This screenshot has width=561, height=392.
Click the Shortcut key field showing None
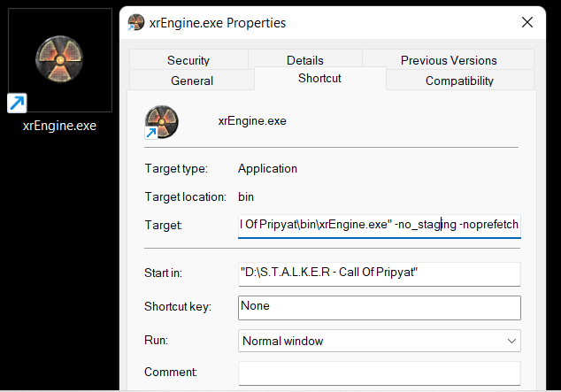pos(379,306)
